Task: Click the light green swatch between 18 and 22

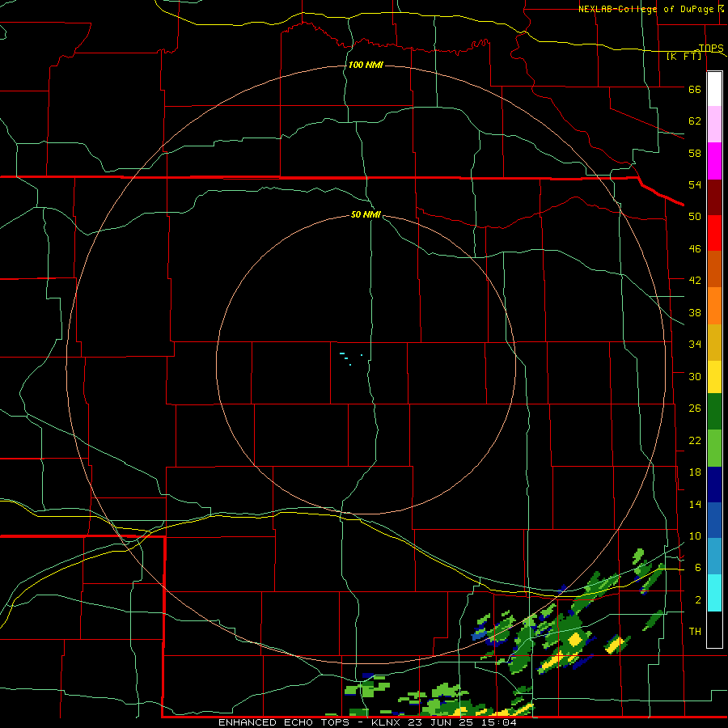Action: [x=714, y=448]
